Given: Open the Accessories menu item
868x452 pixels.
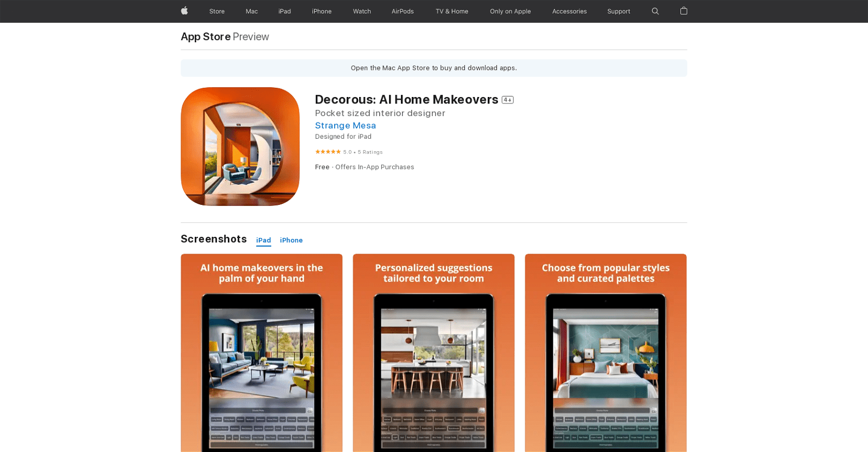Looking at the screenshot, I should point(570,11).
